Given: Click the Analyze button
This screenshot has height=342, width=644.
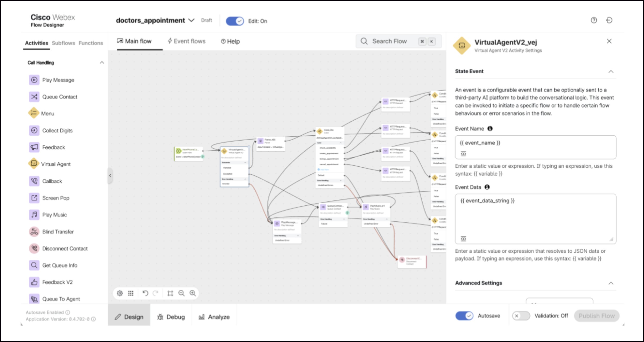Looking at the screenshot, I should [x=214, y=317].
